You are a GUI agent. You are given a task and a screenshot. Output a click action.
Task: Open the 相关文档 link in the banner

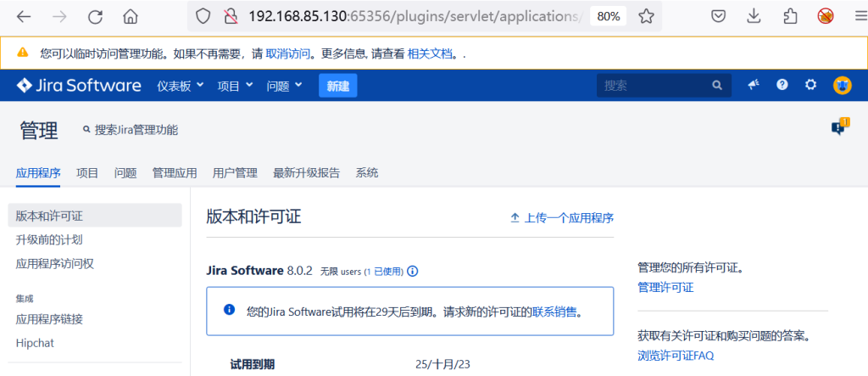click(x=430, y=53)
